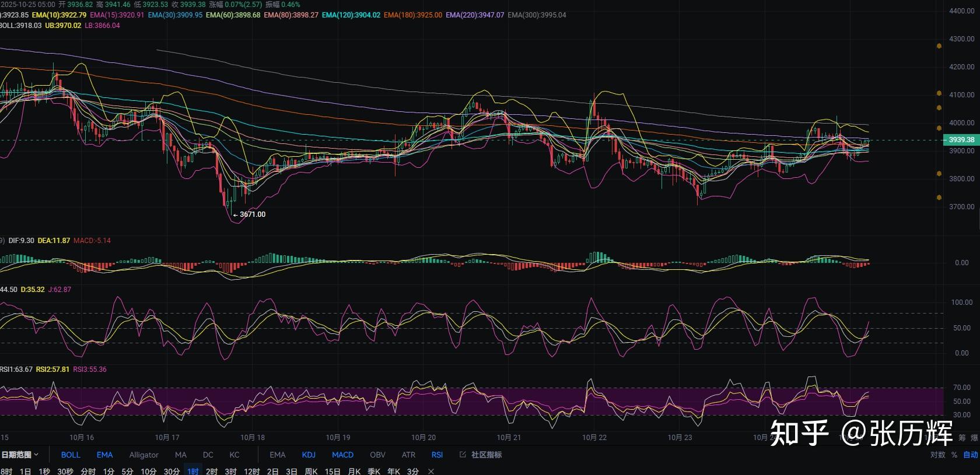Select the 周K weekly timeframe

tap(311, 472)
